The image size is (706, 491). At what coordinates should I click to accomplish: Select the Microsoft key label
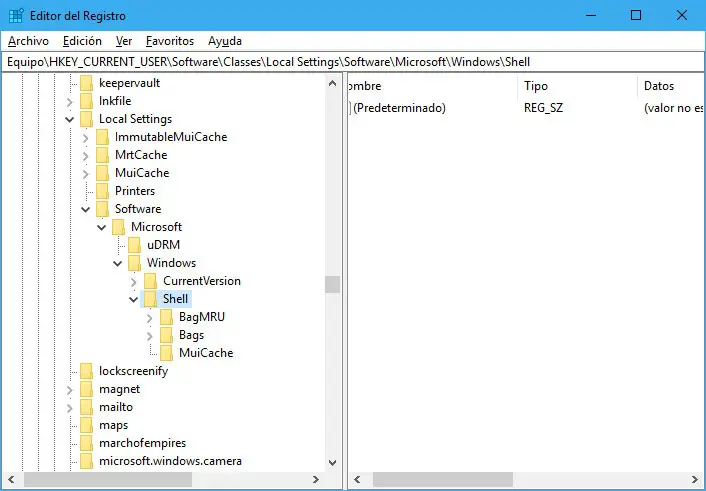click(156, 227)
